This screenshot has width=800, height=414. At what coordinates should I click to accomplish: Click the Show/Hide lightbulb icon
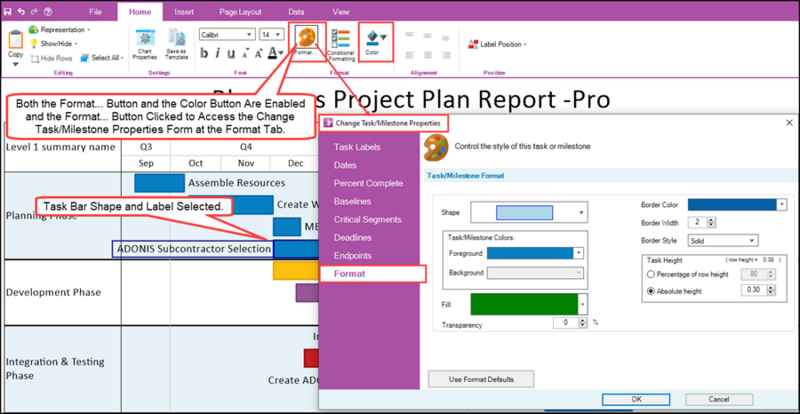coord(34,44)
